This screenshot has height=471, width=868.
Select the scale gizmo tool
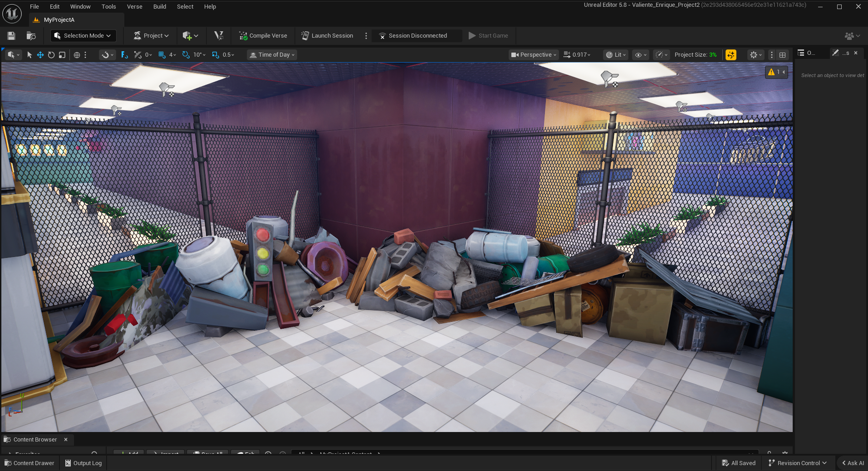point(62,55)
